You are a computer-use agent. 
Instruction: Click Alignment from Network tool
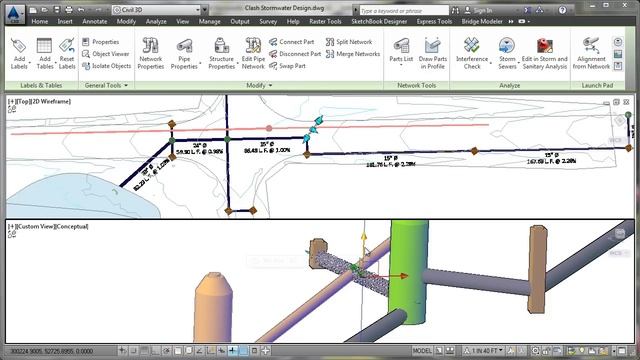pyautogui.click(x=591, y=53)
